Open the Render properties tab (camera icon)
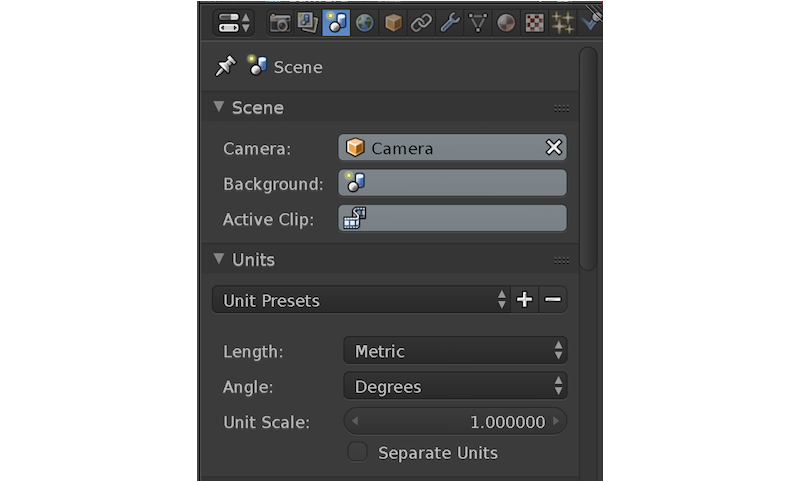Image resolution: width=800 pixels, height=482 pixels. pos(280,22)
